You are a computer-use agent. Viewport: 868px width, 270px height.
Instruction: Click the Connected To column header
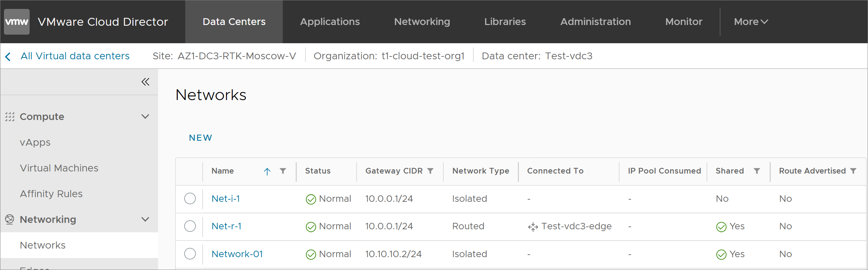pyautogui.click(x=555, y=171)
